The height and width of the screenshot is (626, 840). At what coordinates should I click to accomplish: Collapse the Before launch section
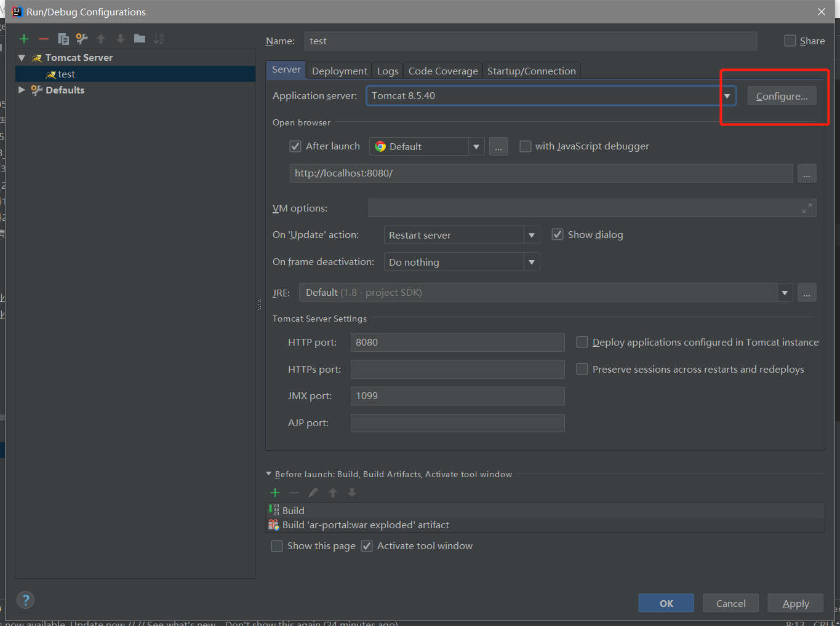tap(268, 474)
